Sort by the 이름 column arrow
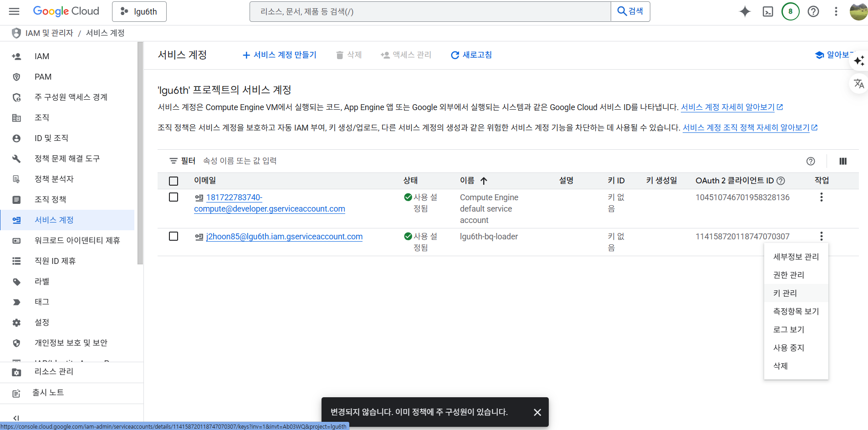868x430 pixels. tap(484, 181)
